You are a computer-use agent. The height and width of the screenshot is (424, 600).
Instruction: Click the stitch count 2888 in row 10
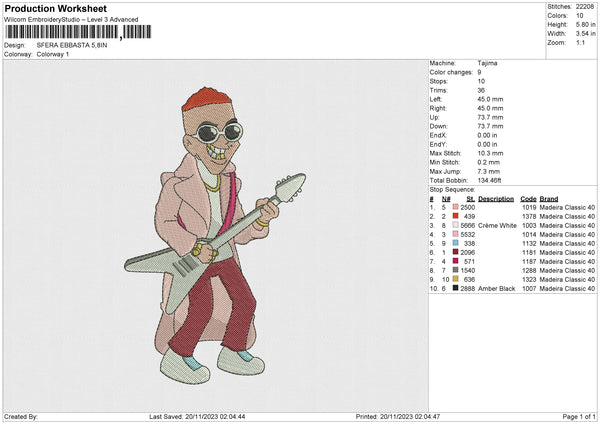pos(468,288)
